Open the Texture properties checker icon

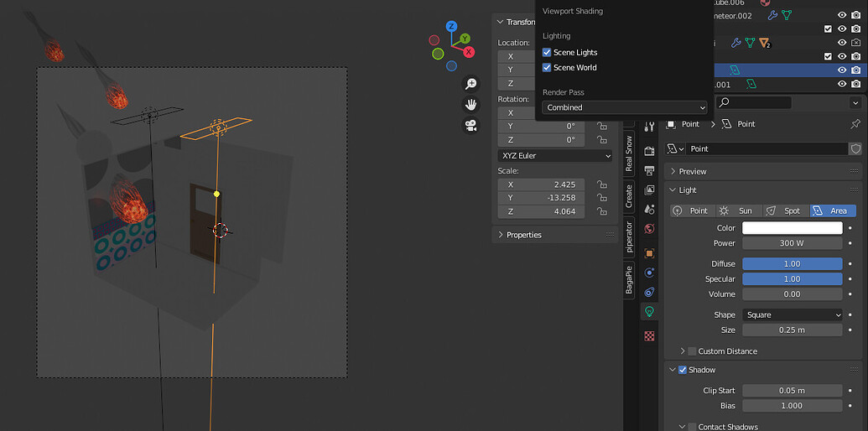point(649,336)
